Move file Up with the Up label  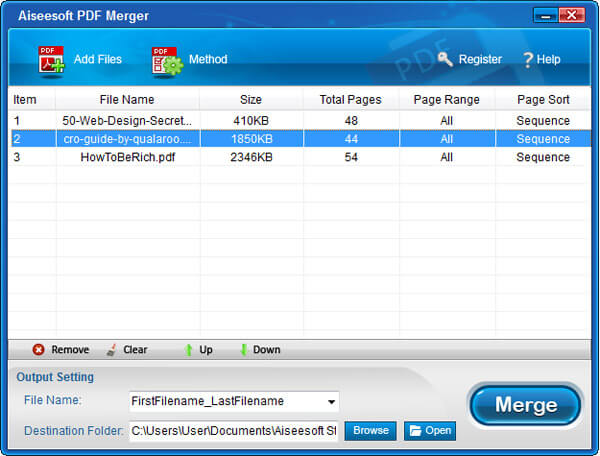coord(206,350)
